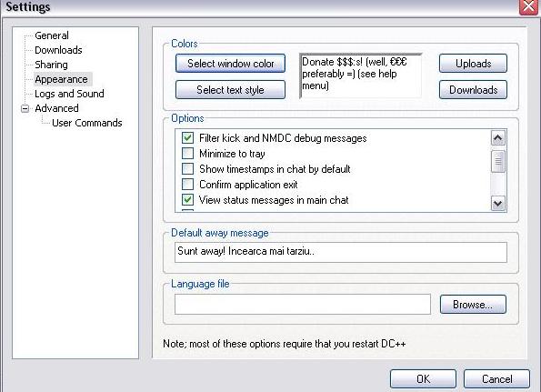This screenshot has width=541, height=392.
Task: Go to the Sharing settings page
Action: (x=51, y=65)
